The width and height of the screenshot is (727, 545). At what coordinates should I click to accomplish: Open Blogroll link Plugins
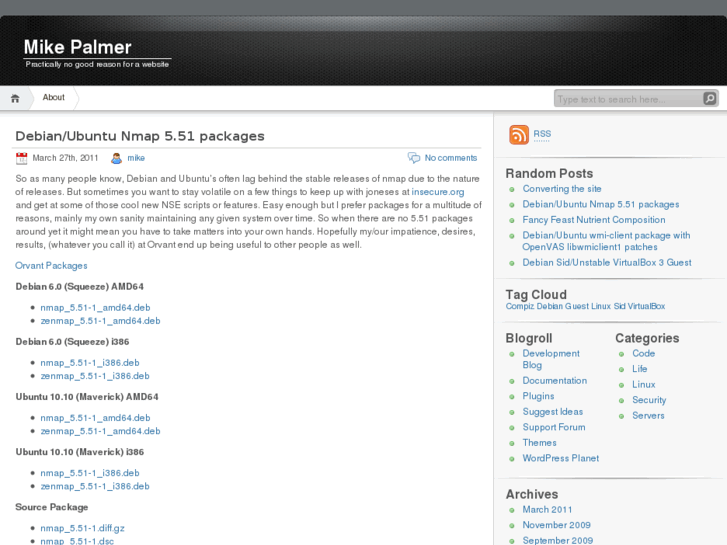pyautogui.click(x=538, y=396)
